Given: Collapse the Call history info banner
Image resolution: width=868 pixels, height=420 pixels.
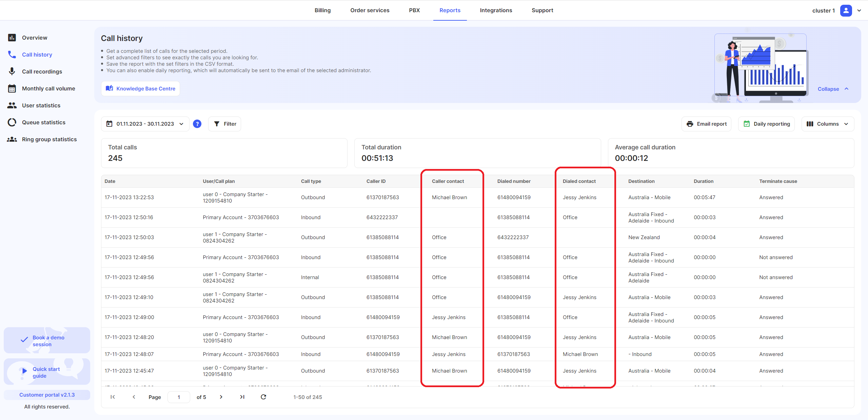Looking at the screenshot, I should pos(833,89).
